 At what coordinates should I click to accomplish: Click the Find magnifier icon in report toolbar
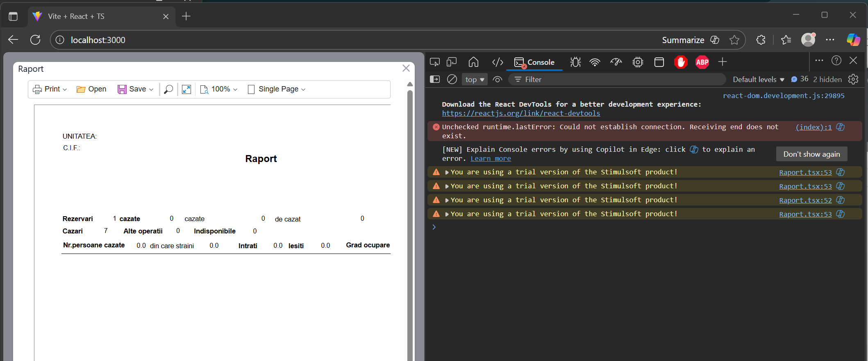168,89
